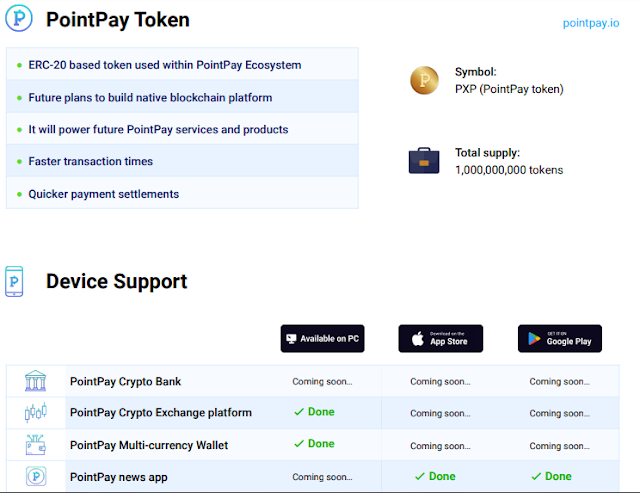
Task: Click the Total supply briefcase icon
Action: (424, 160)
